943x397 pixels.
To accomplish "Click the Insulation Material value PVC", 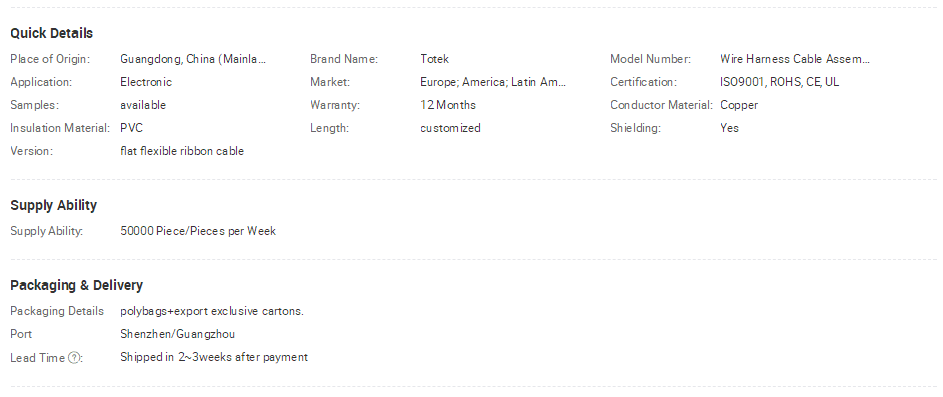I will [x=132, y=128].
